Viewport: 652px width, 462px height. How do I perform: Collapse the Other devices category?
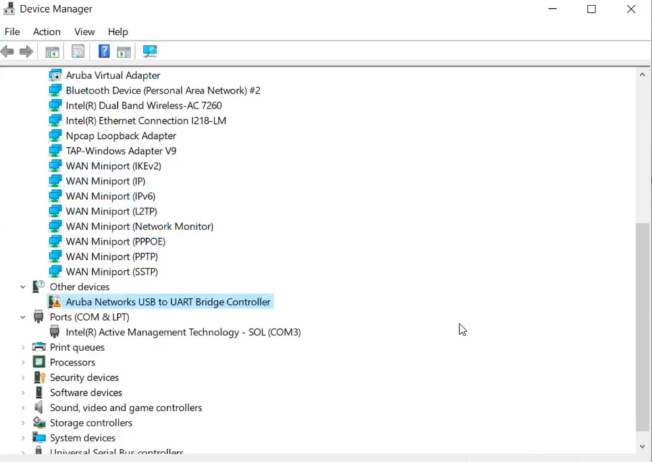(23, 287)
